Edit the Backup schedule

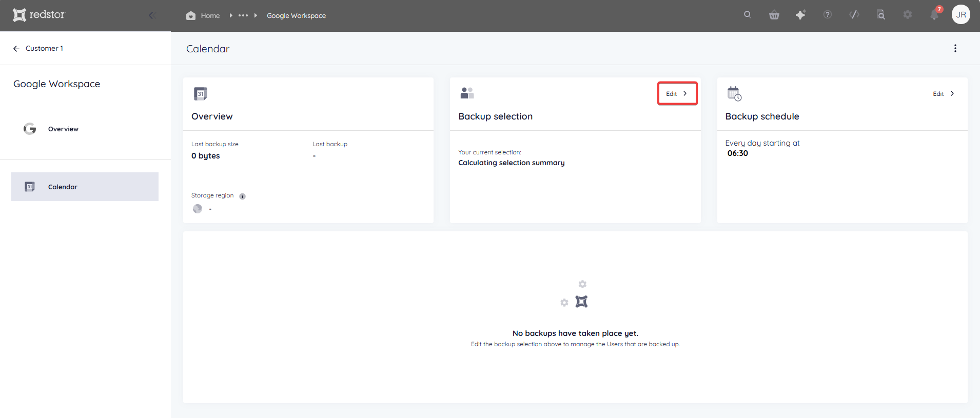(944, 94)
